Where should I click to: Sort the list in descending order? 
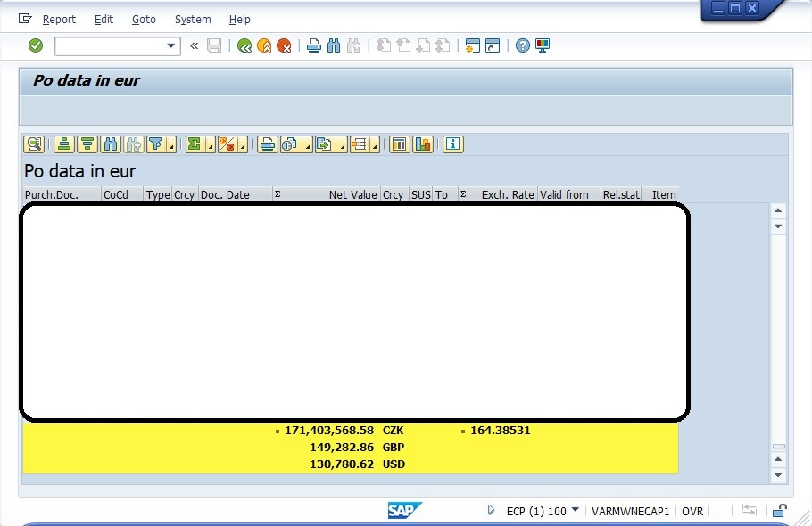coord(87,144)
